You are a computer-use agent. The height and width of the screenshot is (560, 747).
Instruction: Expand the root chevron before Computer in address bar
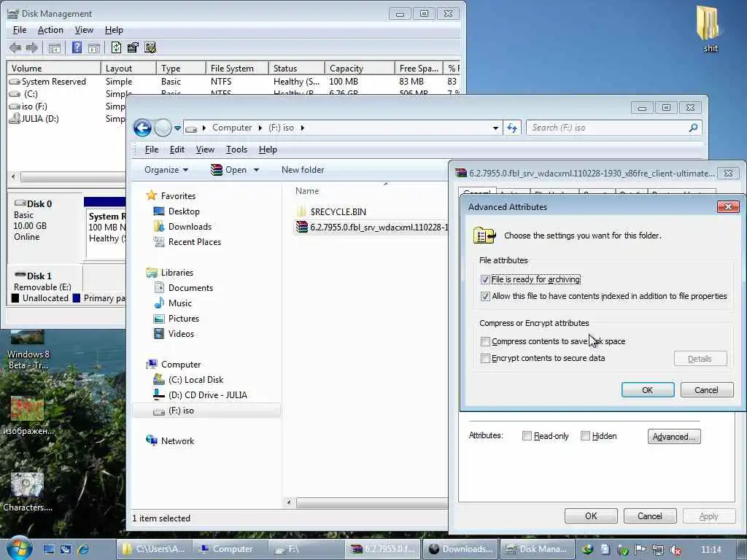[x=204, y=128]
